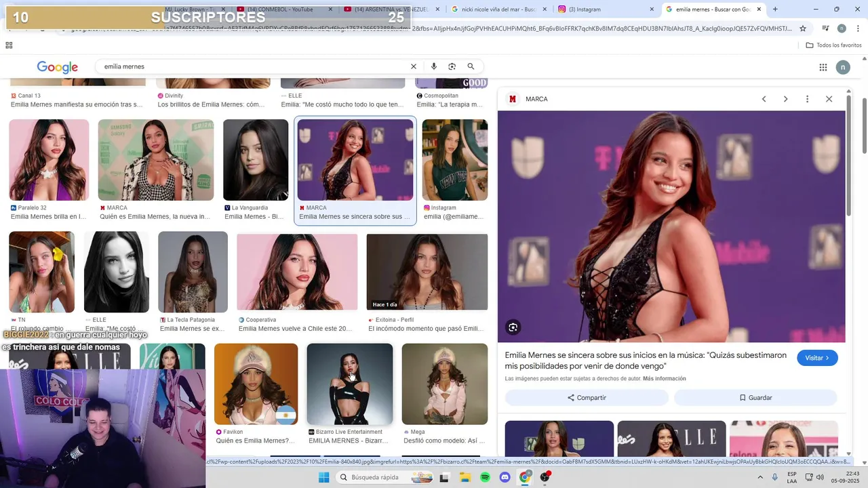Open the Google account avatar
Screen dimensions: 868x488
point(843,67)
